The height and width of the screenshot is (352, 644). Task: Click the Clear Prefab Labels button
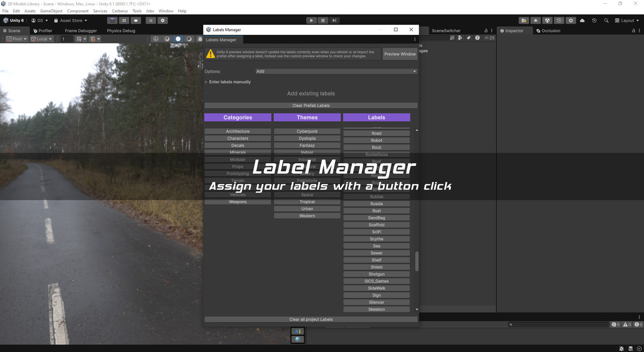[310, 105]
